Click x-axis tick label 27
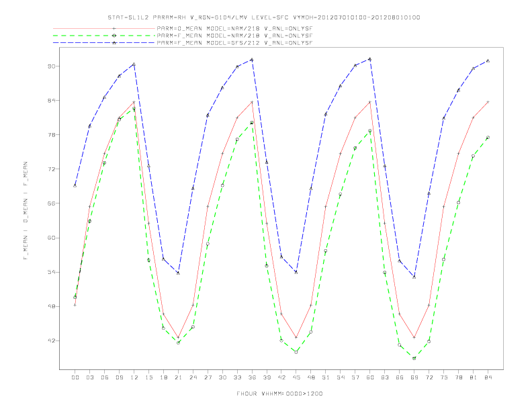Viewport: 532px width, 411px height. pyautogui.click(x=208, y=377)
